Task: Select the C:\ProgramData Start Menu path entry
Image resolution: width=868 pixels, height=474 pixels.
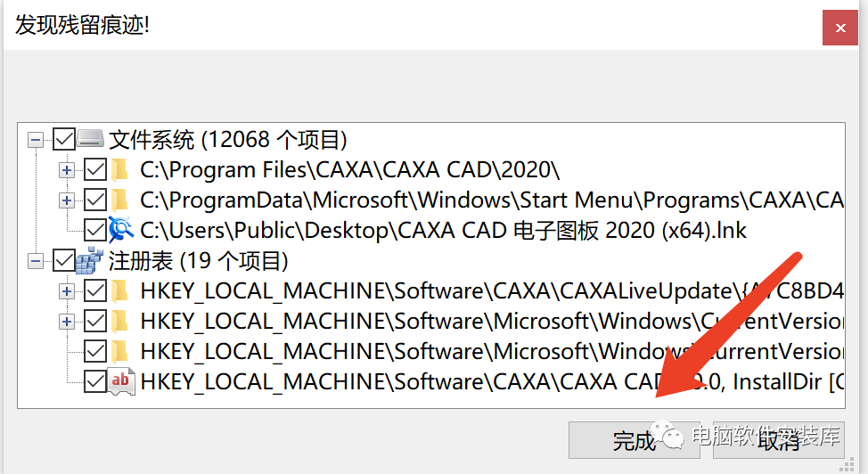Action: pos(492,200)
